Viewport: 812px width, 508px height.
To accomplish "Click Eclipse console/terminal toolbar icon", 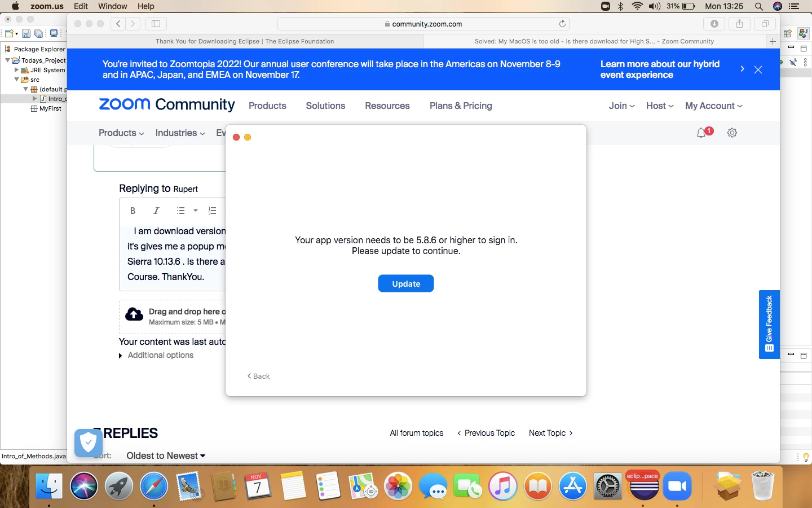I will click(54, 33).
